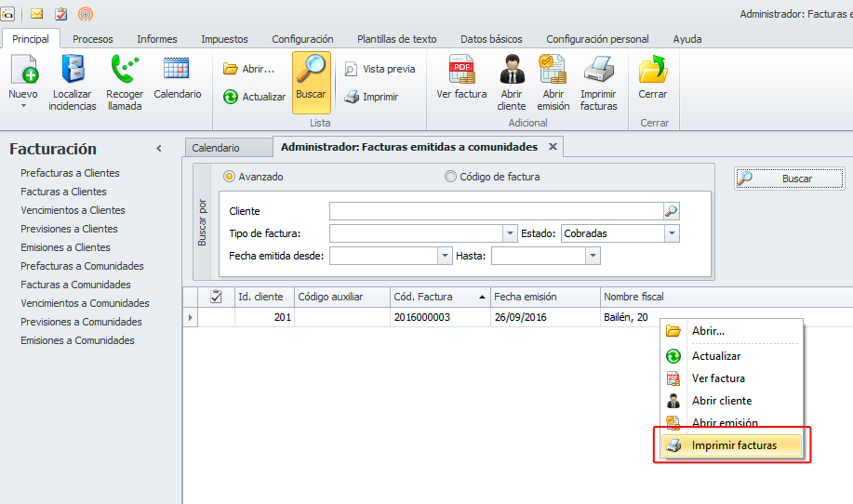Choose Imprimir facturas in context menu
This screenshot has height=504, width=853.
[x=732, y=445]
